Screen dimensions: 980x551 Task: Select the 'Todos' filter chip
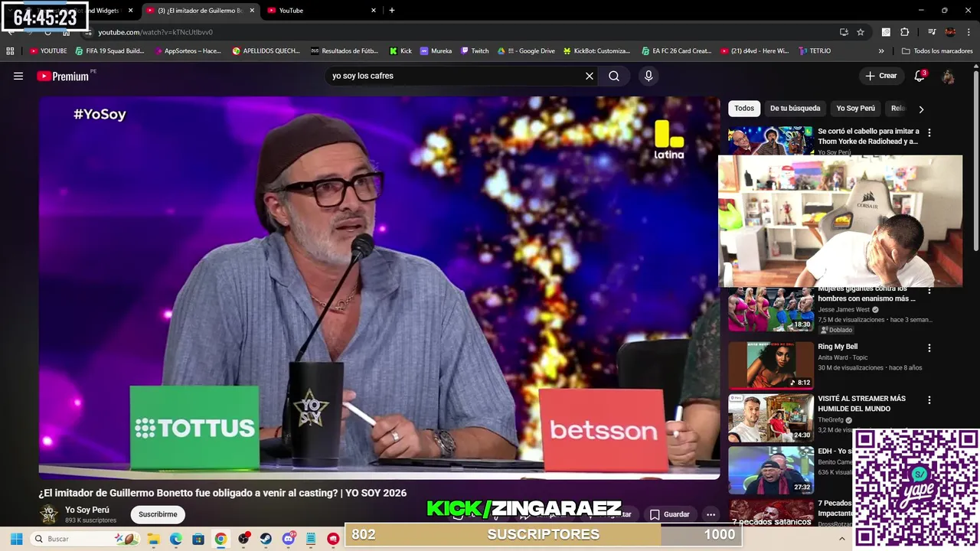[x=744, y=109]
